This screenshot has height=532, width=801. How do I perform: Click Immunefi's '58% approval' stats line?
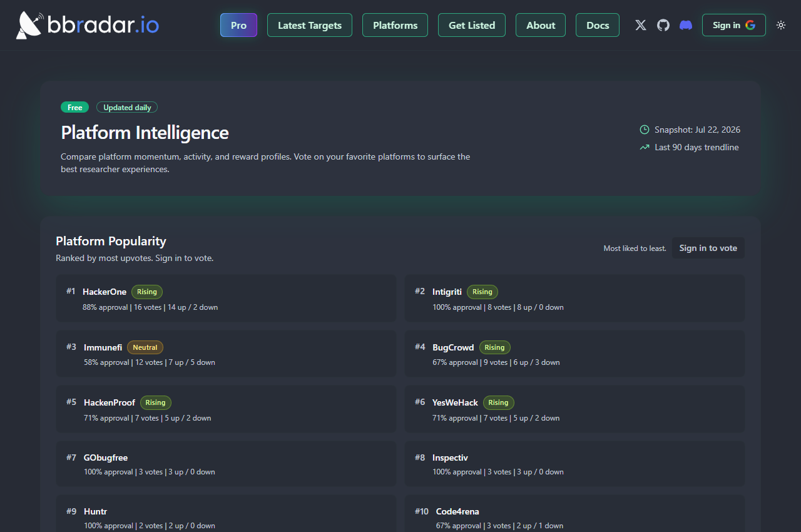150,362
